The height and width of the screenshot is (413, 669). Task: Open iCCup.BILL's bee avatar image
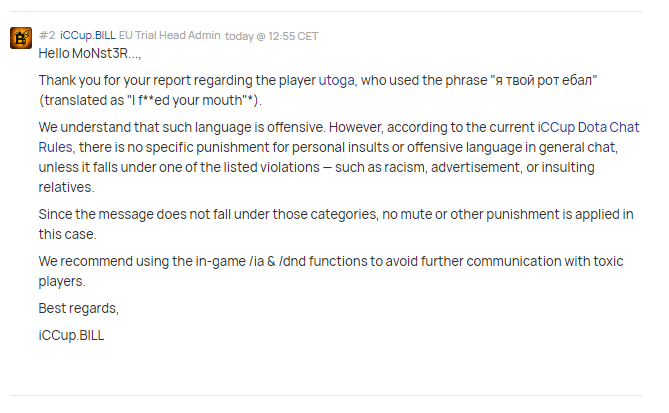pos(21,38)
